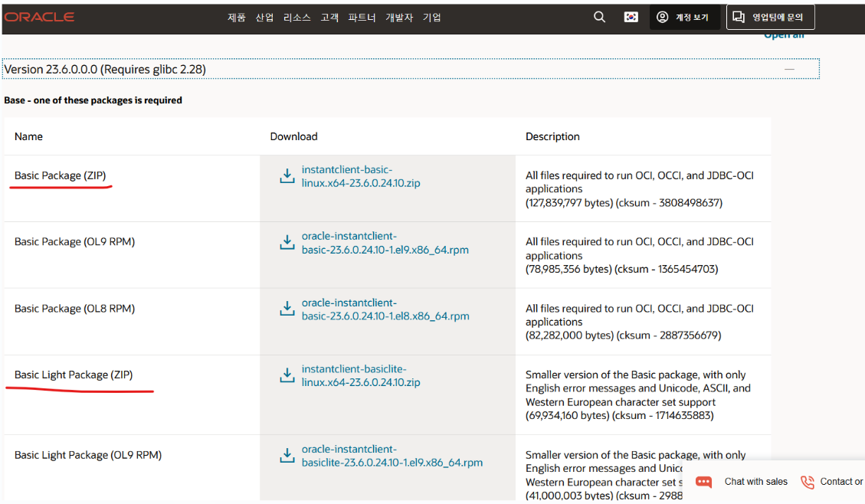The width and height of the screenshot is (865, 504).
Task: Click the description with cksum 1714635883
Action: 638,394
